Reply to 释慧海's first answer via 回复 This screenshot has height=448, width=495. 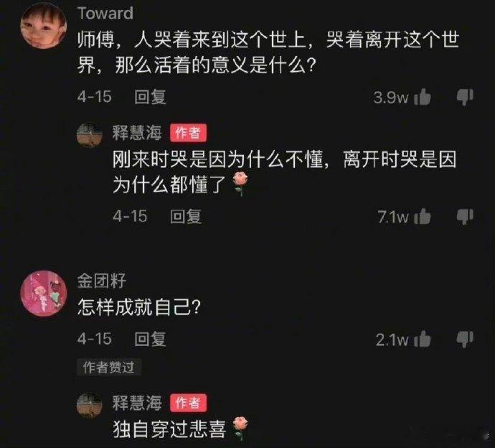[x=186, y=217]
